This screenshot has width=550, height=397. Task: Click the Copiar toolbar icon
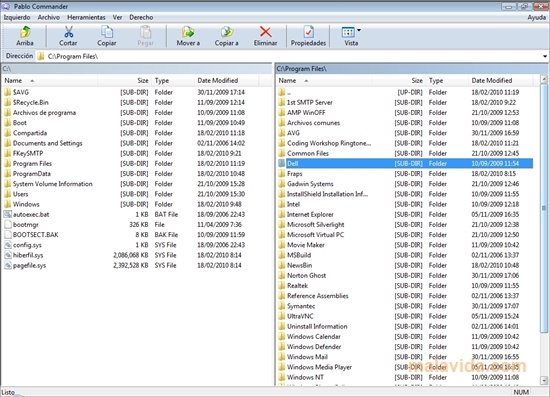coord(107,32)
